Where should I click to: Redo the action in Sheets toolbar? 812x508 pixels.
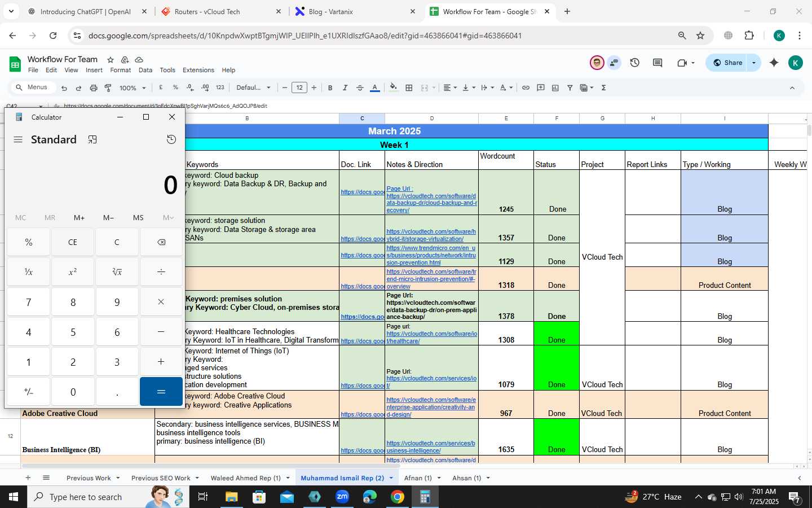pyautogui.click(x=78, y=88)
